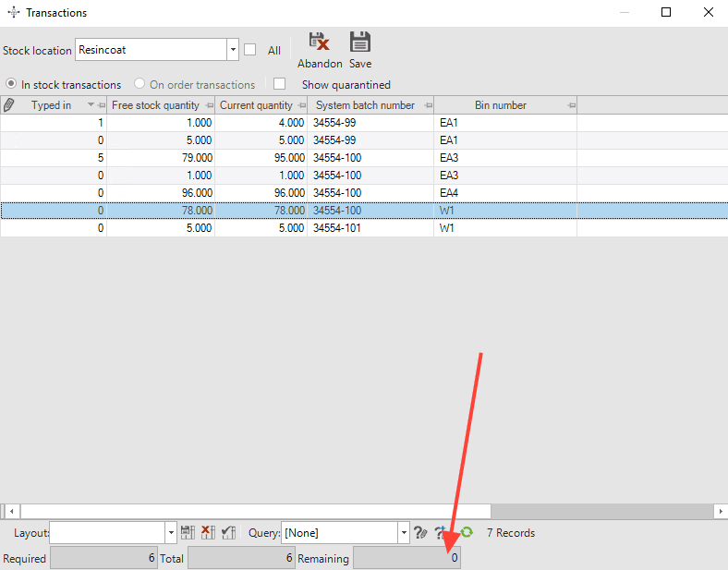Enable Show quarantined checkbox

click(280, 84)
